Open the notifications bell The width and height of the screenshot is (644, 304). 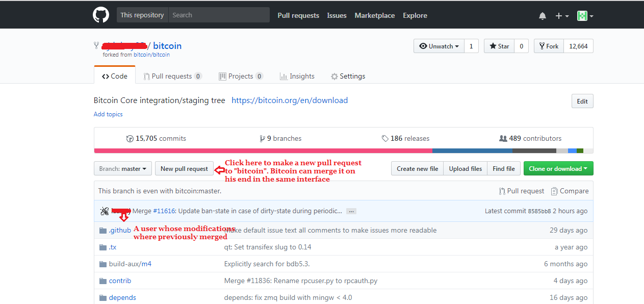pos(542,16)
